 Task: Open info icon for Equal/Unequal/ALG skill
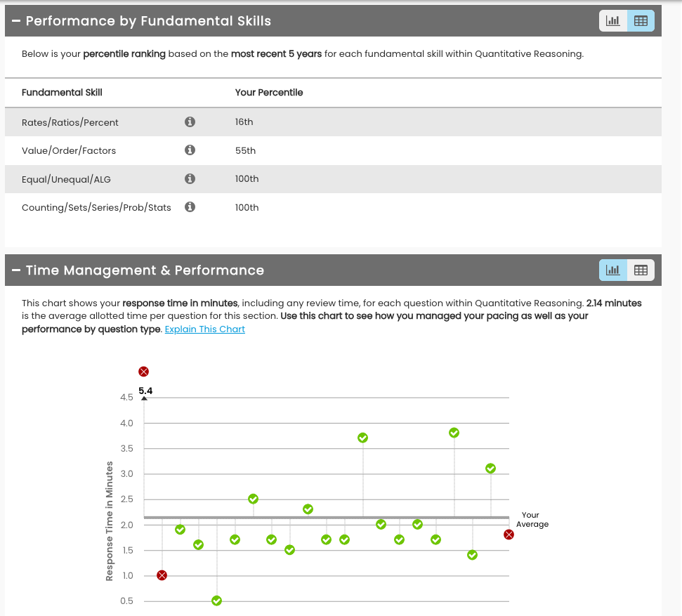(190, 179)
